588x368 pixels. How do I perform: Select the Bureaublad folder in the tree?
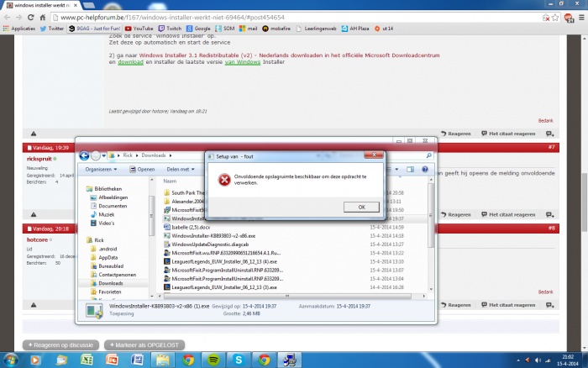pos(107,266)
